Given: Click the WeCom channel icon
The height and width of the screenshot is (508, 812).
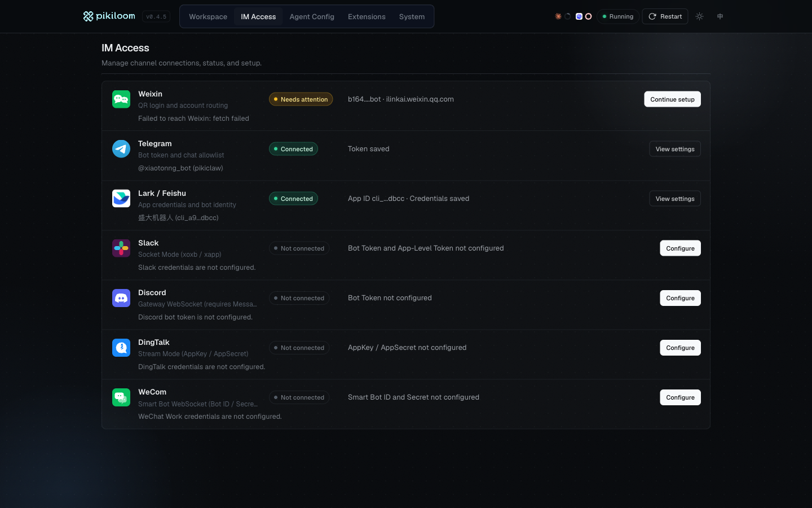Looking at the screenshot, I should coord(121,397).
